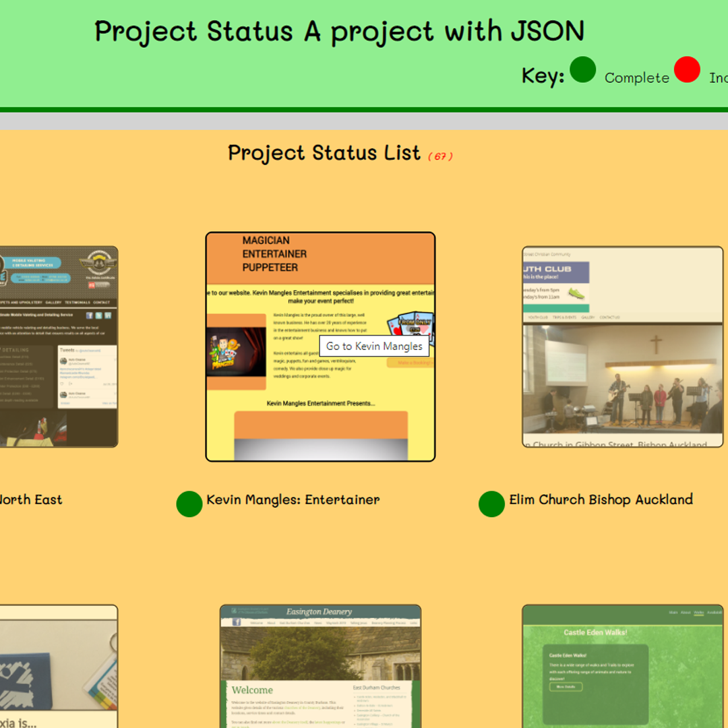Click the 'Go to Kevin Mangles' tooltip

pos(374,346)
